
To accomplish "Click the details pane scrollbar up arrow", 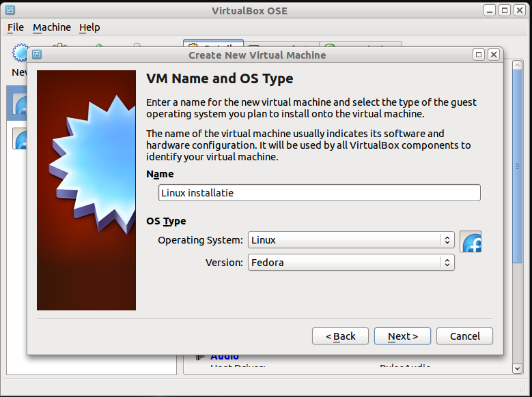I will [517, 65].
